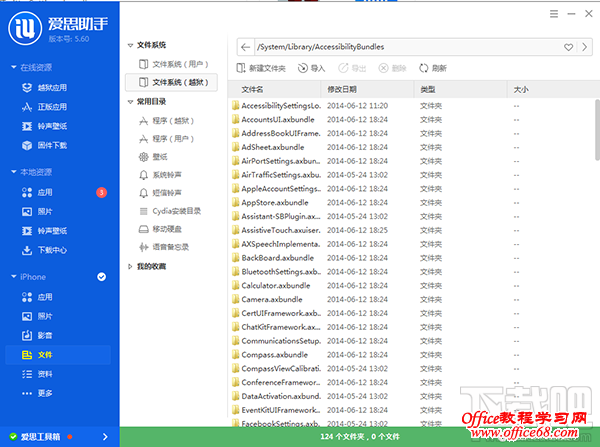Open the hamburger menu icon
The image size is (600, 447).
click(x=554, y=14)
